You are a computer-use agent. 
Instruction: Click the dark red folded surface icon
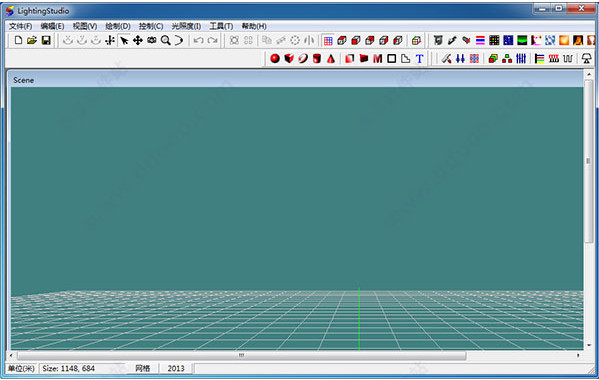pos(364,58)
